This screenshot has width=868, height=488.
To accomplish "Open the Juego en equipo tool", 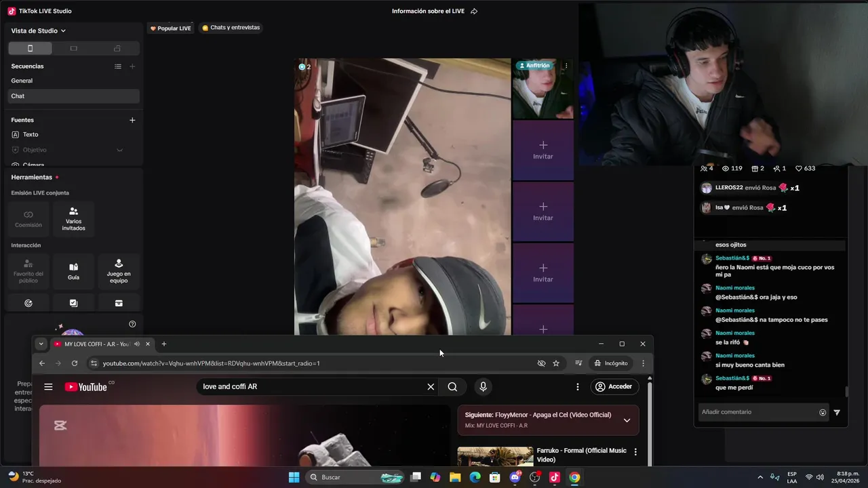I will tap(119, 271).
